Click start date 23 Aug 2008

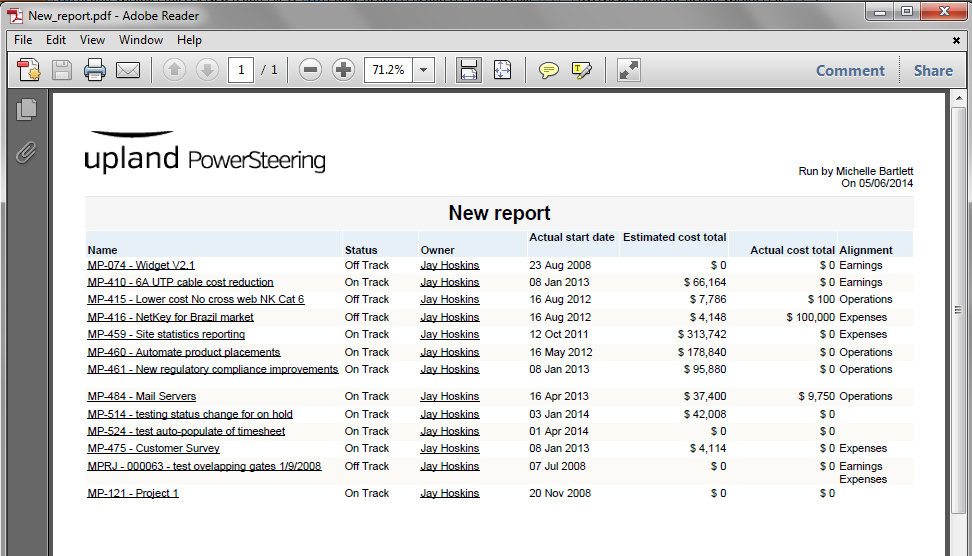[x=560, y=265]
